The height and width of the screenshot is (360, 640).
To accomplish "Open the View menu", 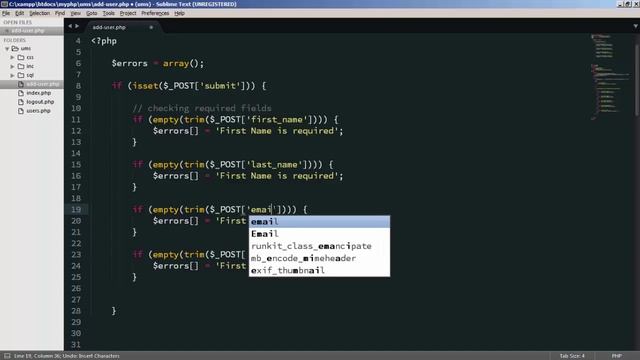I will click(76, 13).
